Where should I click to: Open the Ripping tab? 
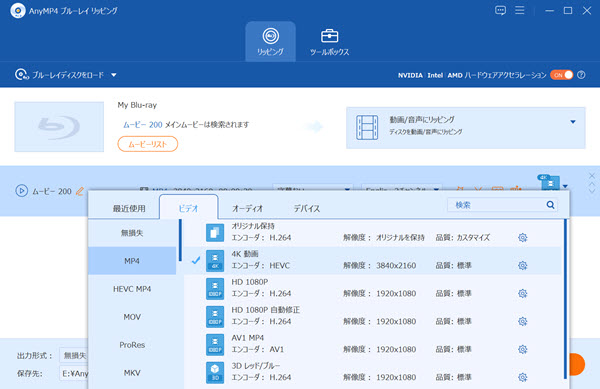[x=271, y=41]
